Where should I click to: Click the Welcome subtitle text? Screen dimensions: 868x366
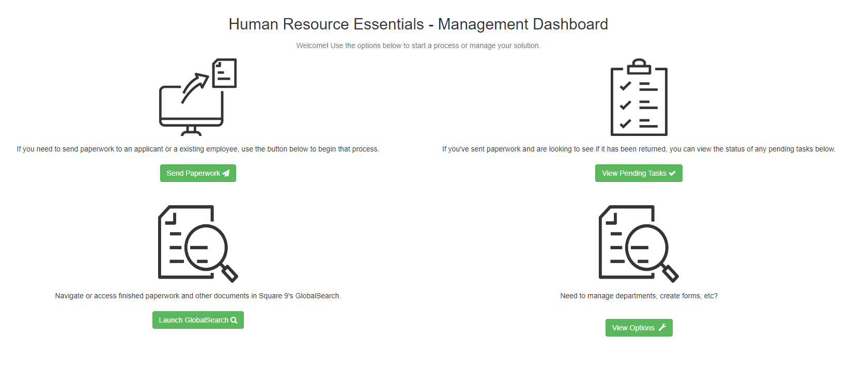tap(418, 45)
